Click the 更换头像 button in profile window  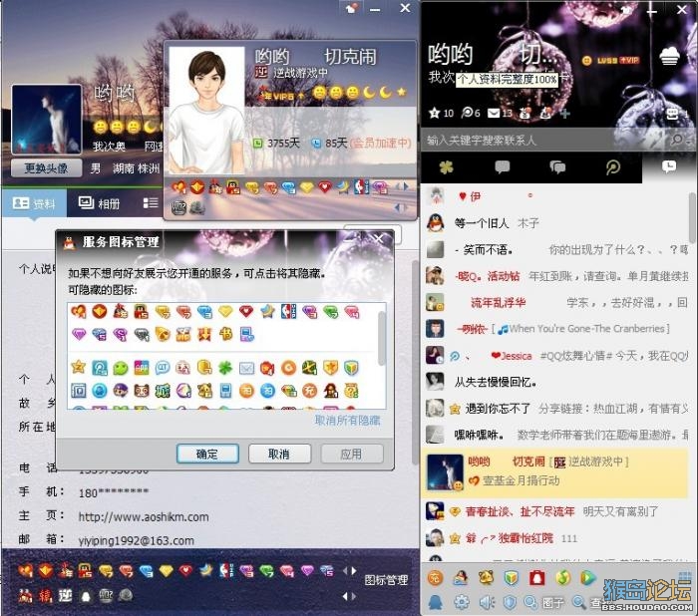[x=46, y=167]
